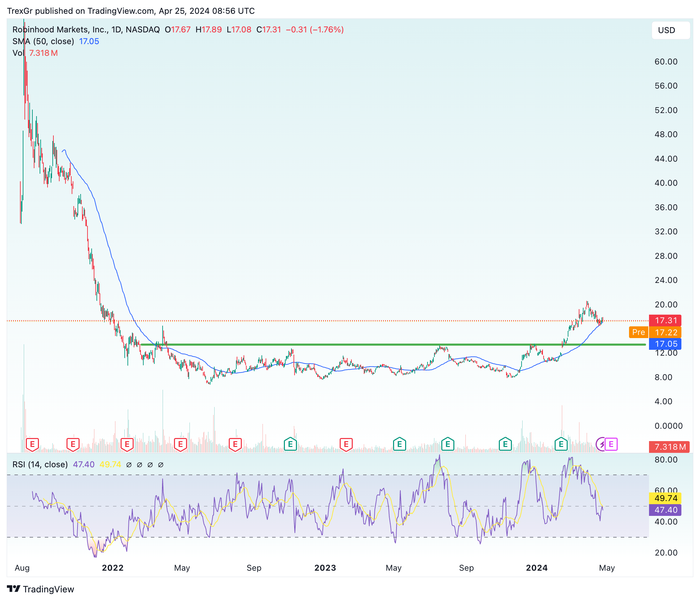Click the 2024 label on the time axis
Image resolution: width=700 pixels, height=601 pixels.
[536, 568]
